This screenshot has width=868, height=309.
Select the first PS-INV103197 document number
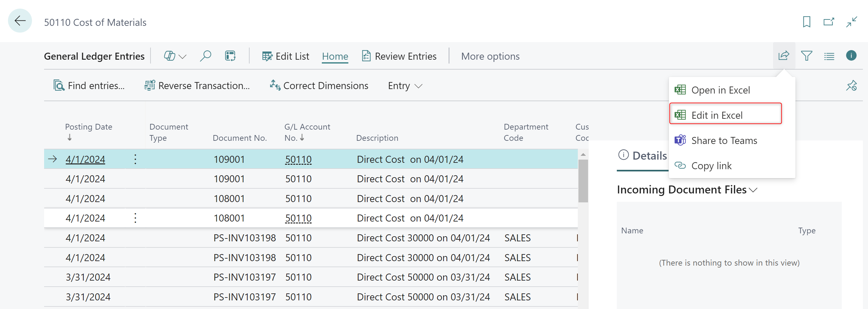point(244,277)
